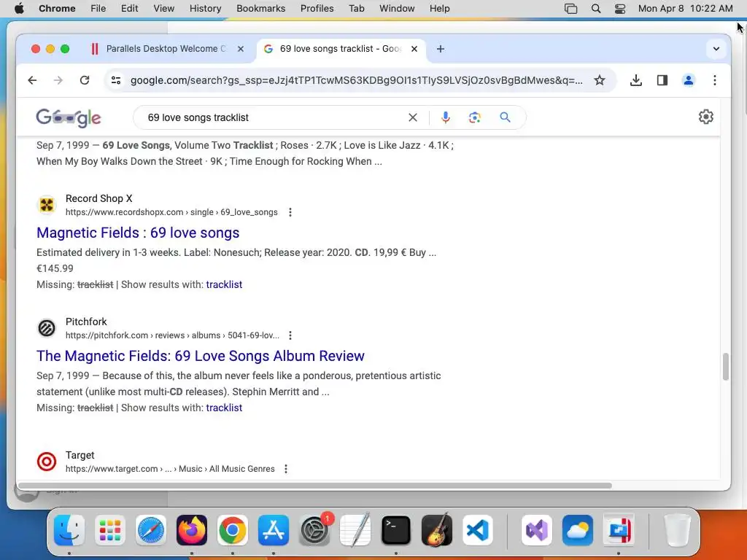Screen dimensions: 747x560
Task: Bookmark this page with the star icon
Action: tap(600, 80)
